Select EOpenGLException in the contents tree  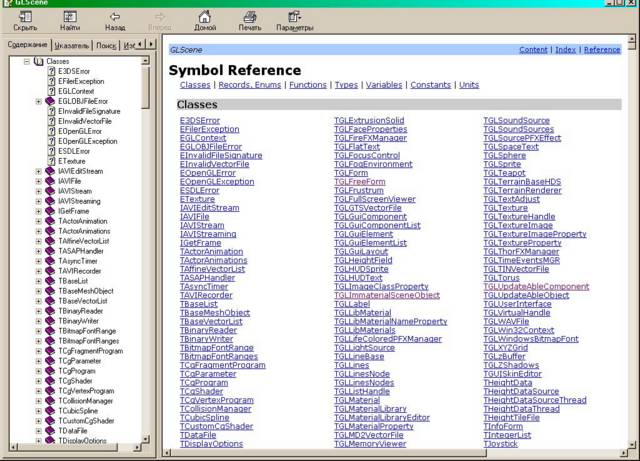tap(88, 141)
